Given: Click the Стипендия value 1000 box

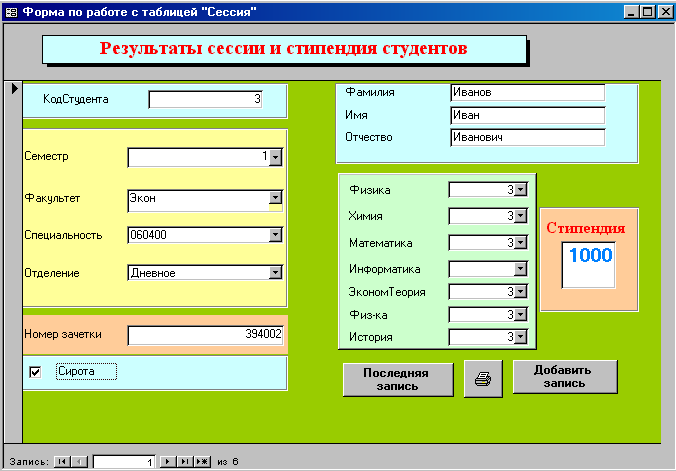Looking at the screenshot, I should (588, 265).
